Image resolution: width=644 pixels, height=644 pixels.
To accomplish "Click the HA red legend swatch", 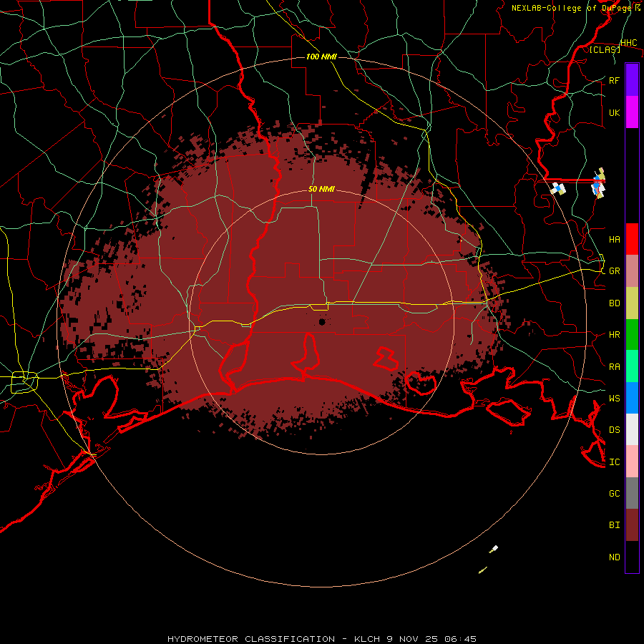I will click(x=632, y=239).
